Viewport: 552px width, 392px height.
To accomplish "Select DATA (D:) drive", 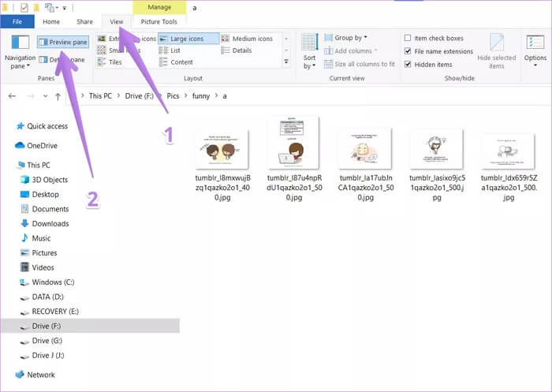I will pos(42,297).
